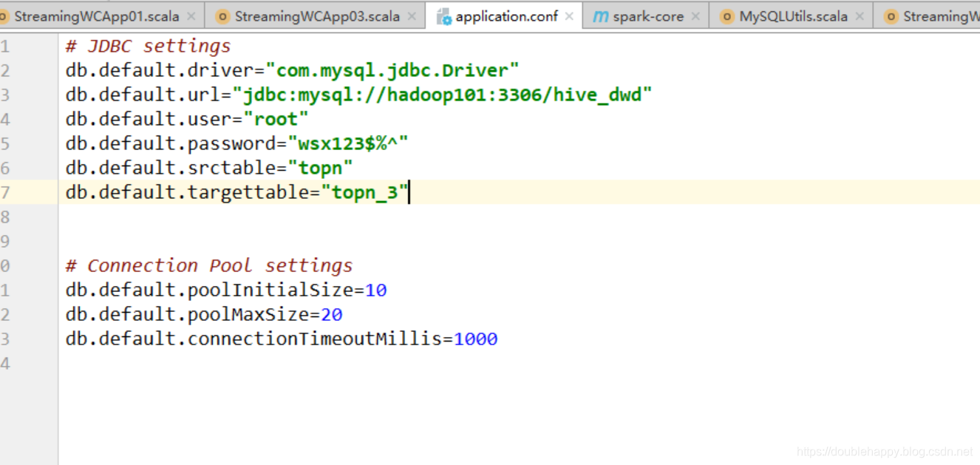Click the poolMaxSize value 20
The height and width of the screenshot is (465, 980).
point(331,315)
